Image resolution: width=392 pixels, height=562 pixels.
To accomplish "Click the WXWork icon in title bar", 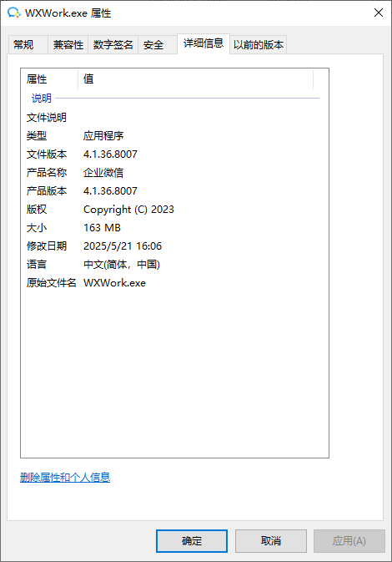I will coord(14,13).
